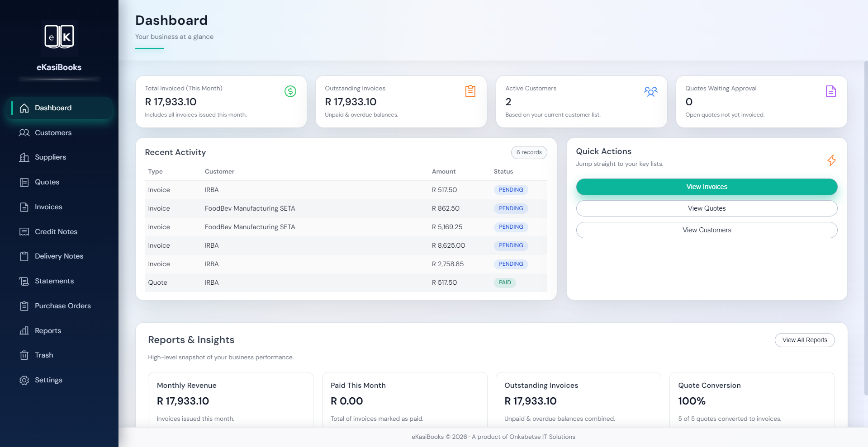Click the View Quotes button
The image size is (868, 447).
click(x=706, y=208)
